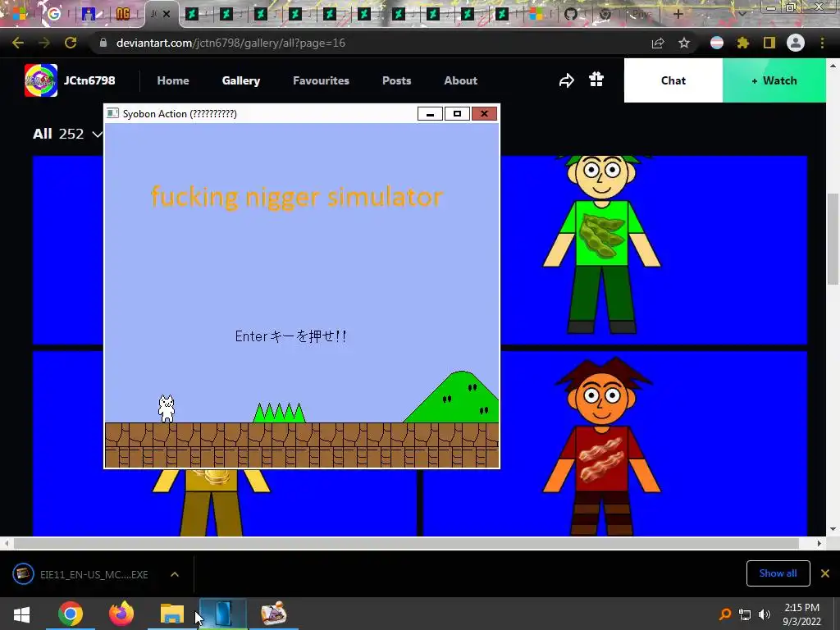Click the white cat character in game
Image resolution: width=840 pixels, height=630 pixels.
tap(167, 409)
